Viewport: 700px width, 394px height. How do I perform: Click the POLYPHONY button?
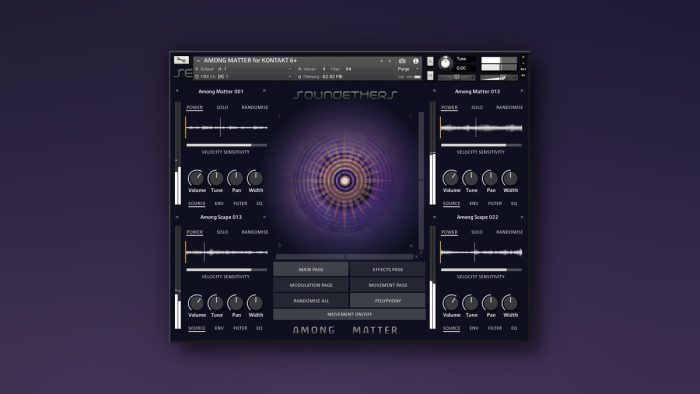388,301
